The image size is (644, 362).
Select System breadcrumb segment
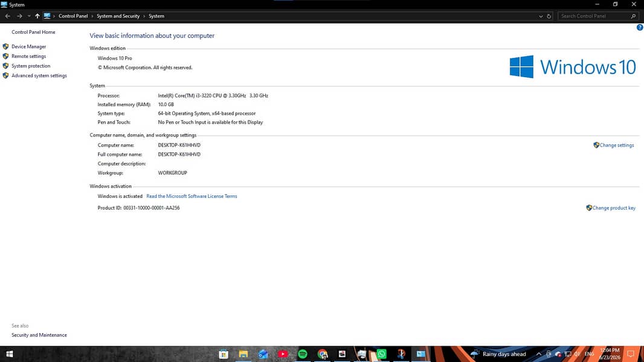tap(156, 16)
